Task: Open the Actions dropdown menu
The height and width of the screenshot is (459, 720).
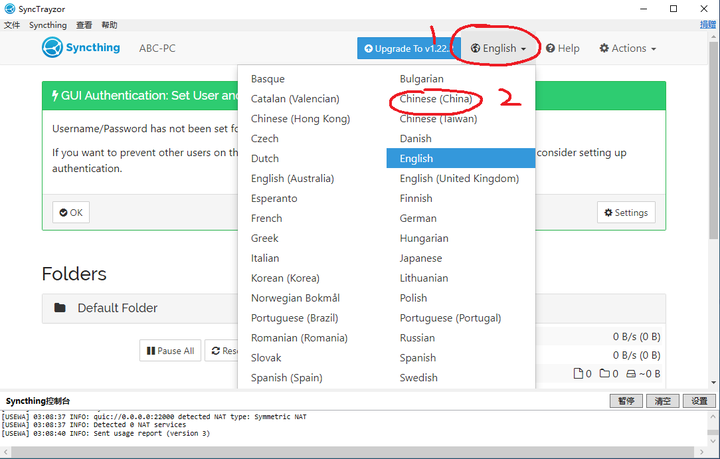Action: pos(628,48)
